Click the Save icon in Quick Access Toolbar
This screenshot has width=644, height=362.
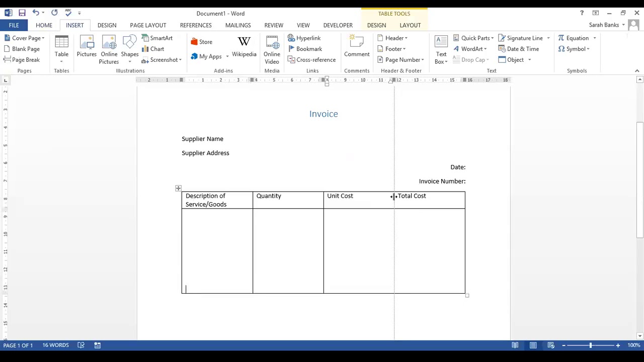click(x=22, y=13)
